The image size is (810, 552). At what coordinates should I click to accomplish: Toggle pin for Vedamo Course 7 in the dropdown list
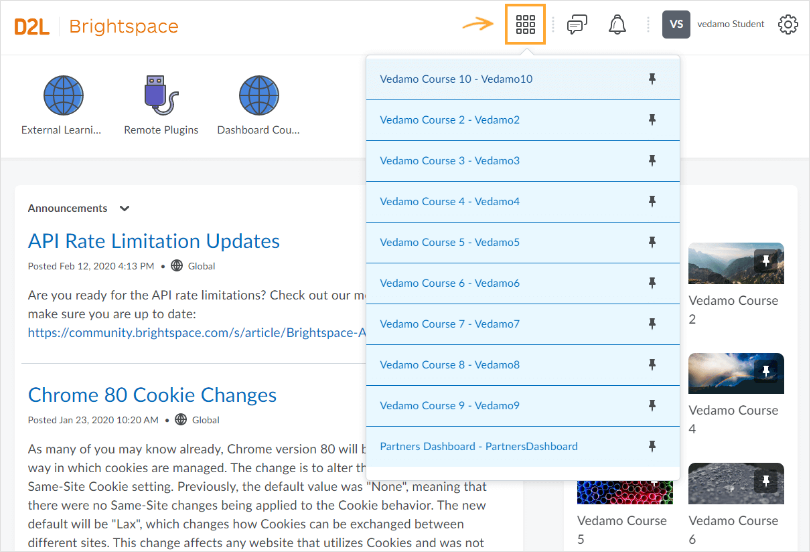652,323
